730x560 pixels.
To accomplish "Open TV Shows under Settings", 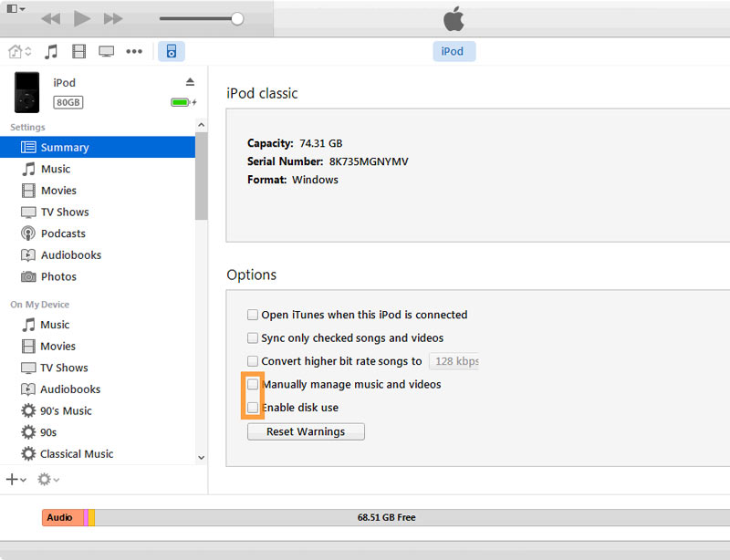I will tap(98, 212).
